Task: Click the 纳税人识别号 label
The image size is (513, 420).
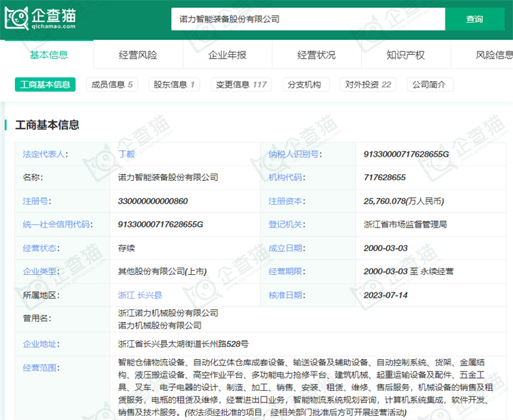Action: (295, 154)
